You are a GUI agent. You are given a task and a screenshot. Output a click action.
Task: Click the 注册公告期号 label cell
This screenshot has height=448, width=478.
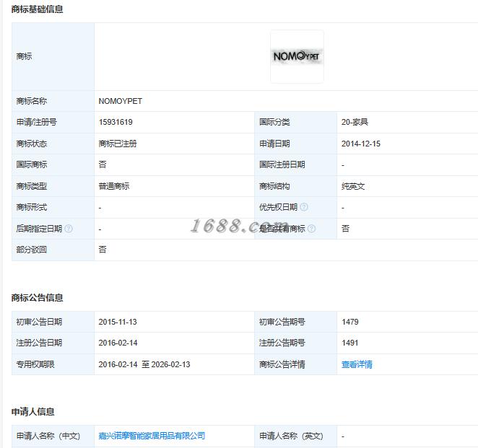pyautogui.click(x=295, y=343)
